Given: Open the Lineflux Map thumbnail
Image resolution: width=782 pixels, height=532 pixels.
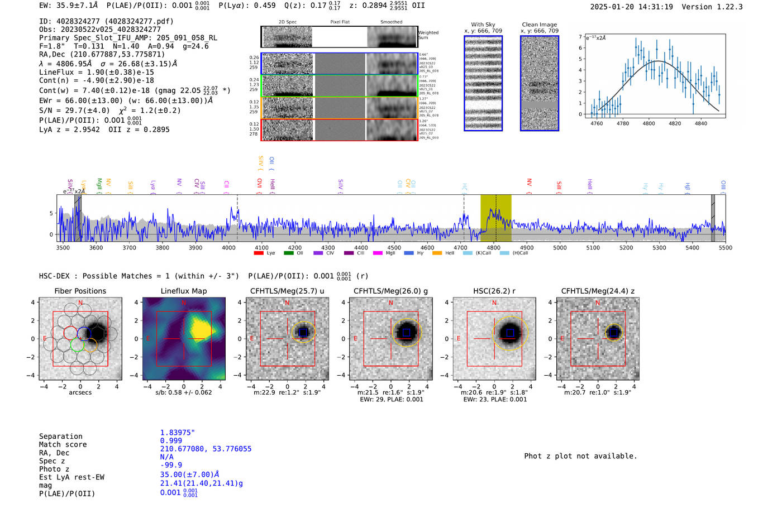Looking at the screenshot, I should 184,338.
